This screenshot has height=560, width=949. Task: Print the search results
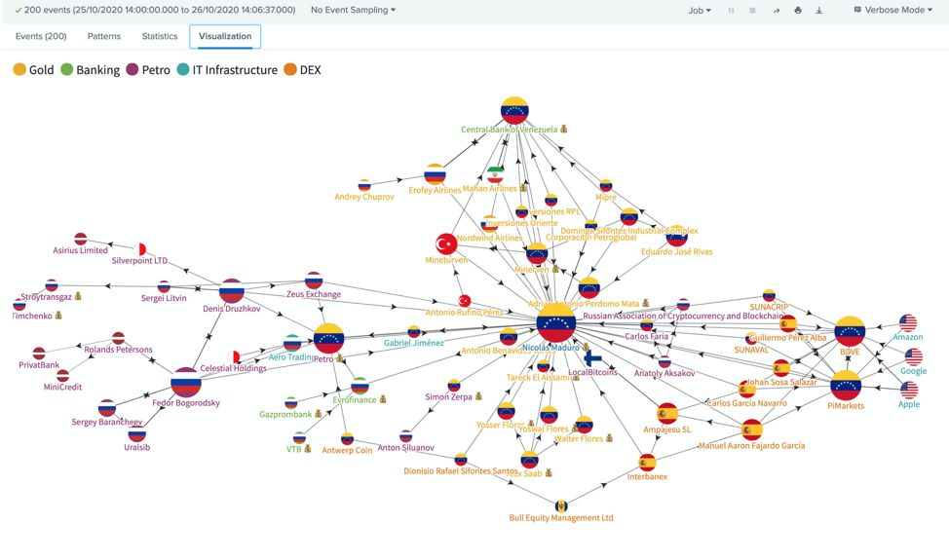[x=798, y=11]
